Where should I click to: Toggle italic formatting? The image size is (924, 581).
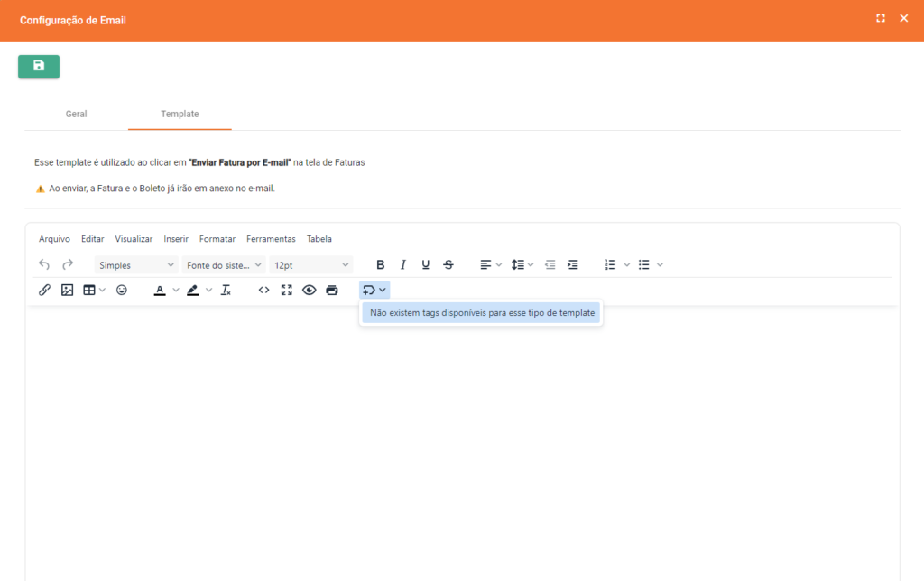[x=402, y=264]
